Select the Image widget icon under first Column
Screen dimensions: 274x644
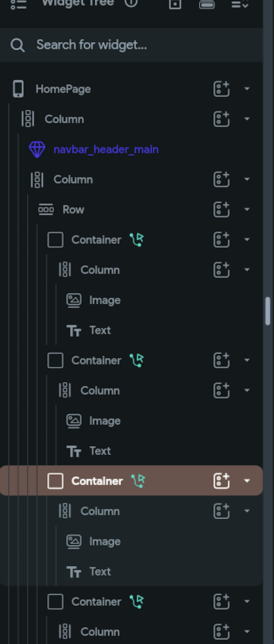[x=74, y=300]
